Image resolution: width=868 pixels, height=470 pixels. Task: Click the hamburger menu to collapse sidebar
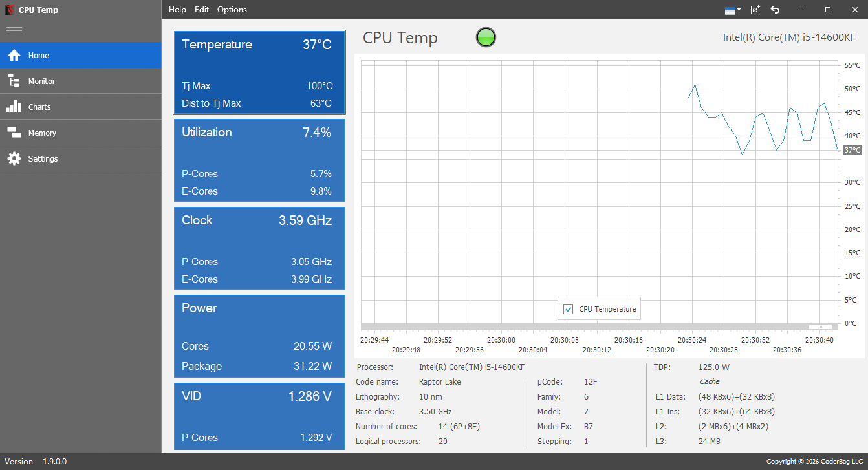[14, 30]
